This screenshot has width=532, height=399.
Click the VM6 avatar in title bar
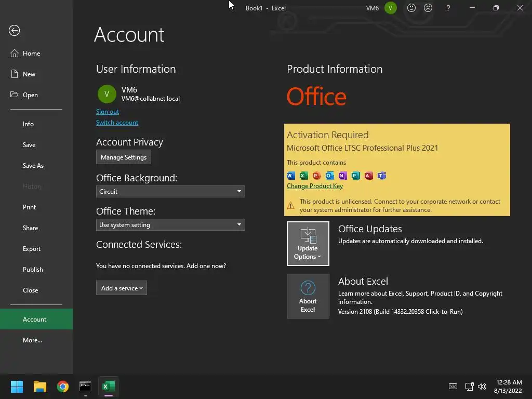pyautogui.click(x=391, y=8)
